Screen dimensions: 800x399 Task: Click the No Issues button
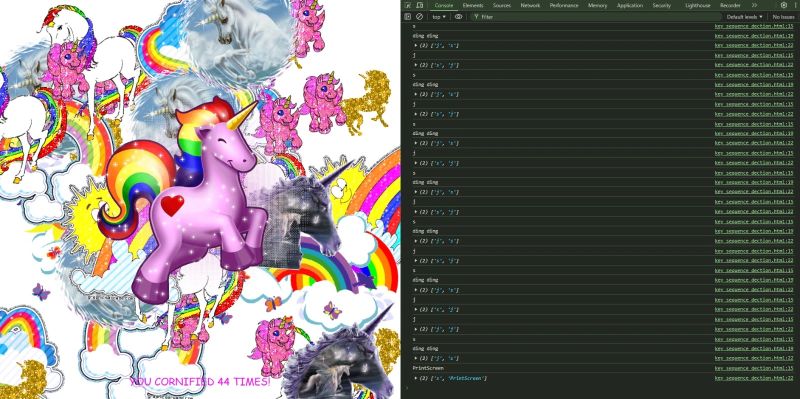[x=783, y=17]
